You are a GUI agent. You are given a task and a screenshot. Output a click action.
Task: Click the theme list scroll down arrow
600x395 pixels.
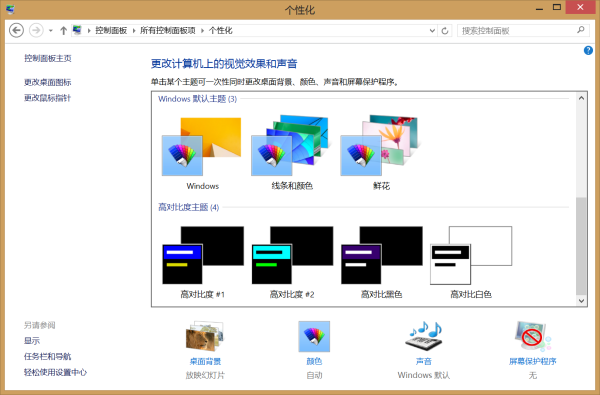(x=581, y=300)
